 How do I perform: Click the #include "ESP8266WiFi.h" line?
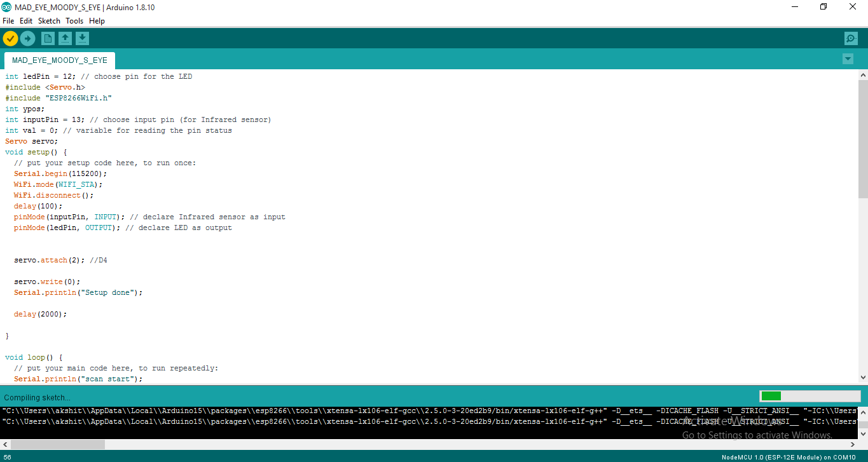pyautogui.click(x=59, y=98)
